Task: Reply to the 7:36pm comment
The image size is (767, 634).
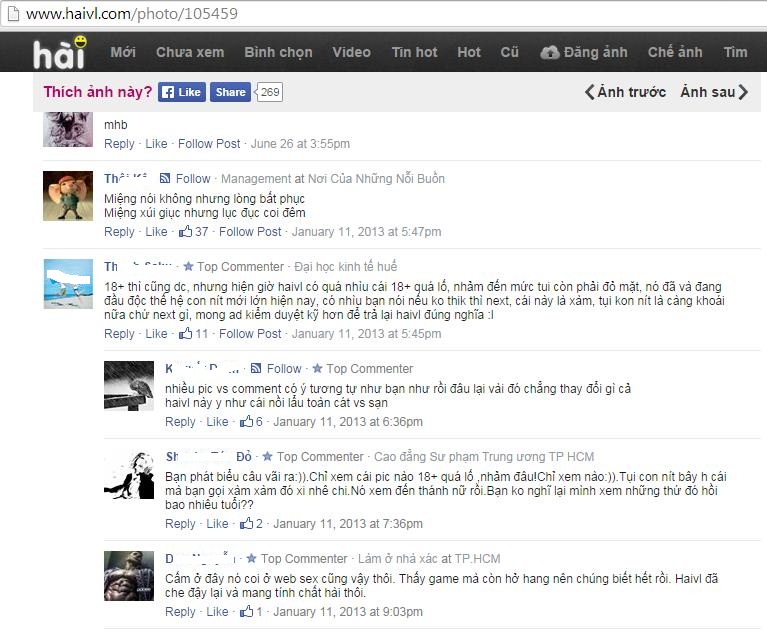Action: [x=180, y=523]
